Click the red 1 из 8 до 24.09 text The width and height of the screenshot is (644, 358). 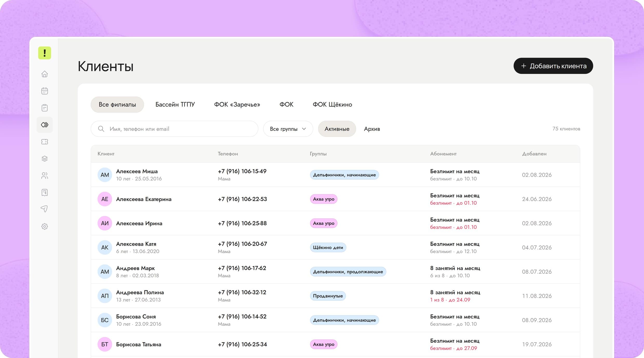(450, 300)
